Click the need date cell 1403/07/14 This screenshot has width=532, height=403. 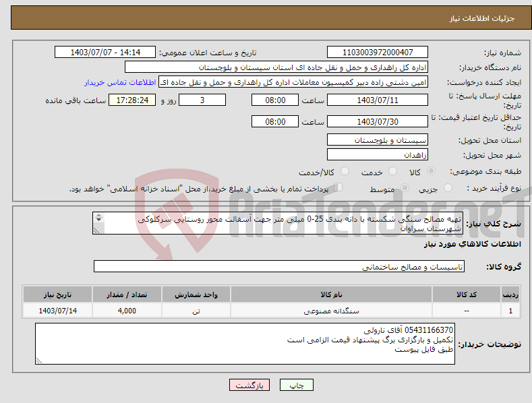(58, 311)
